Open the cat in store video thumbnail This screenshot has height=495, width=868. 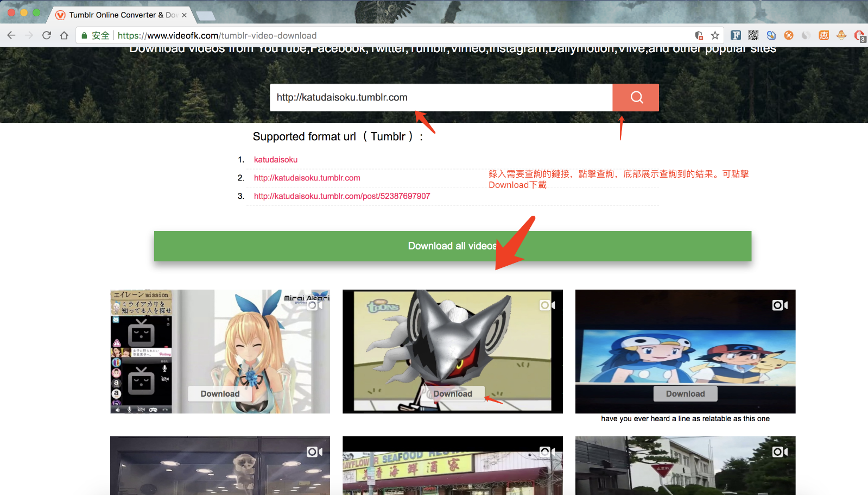[x=220, y=466]
